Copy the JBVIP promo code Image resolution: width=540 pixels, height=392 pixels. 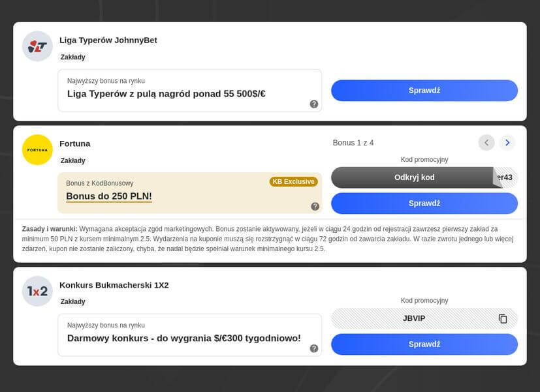tap(503, 318)
